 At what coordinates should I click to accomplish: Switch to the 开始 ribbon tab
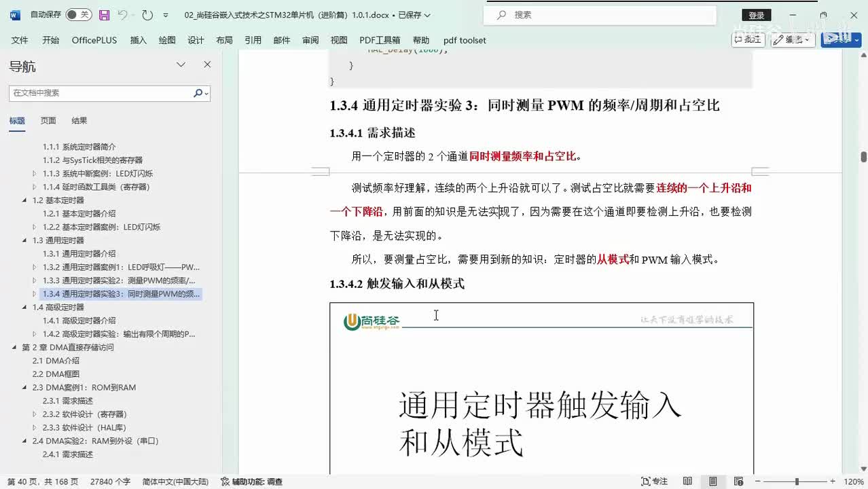pos(50,40)
